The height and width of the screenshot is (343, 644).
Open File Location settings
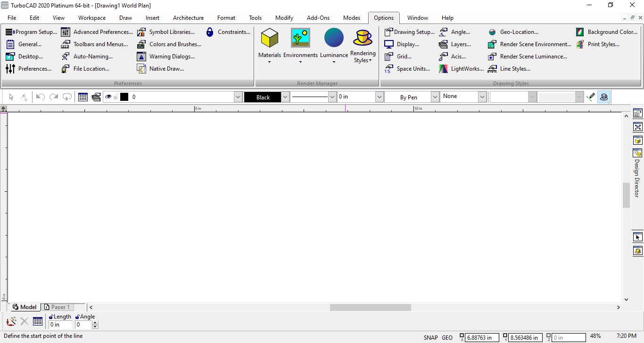(85, 69)
